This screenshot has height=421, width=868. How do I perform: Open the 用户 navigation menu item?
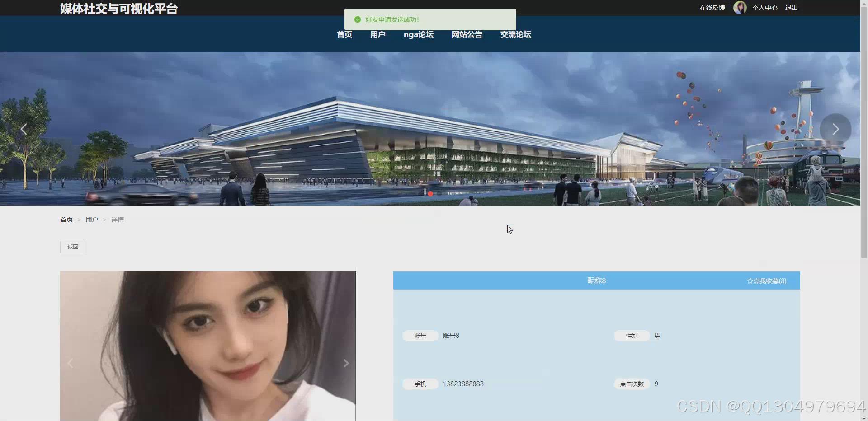coord(378,34)
